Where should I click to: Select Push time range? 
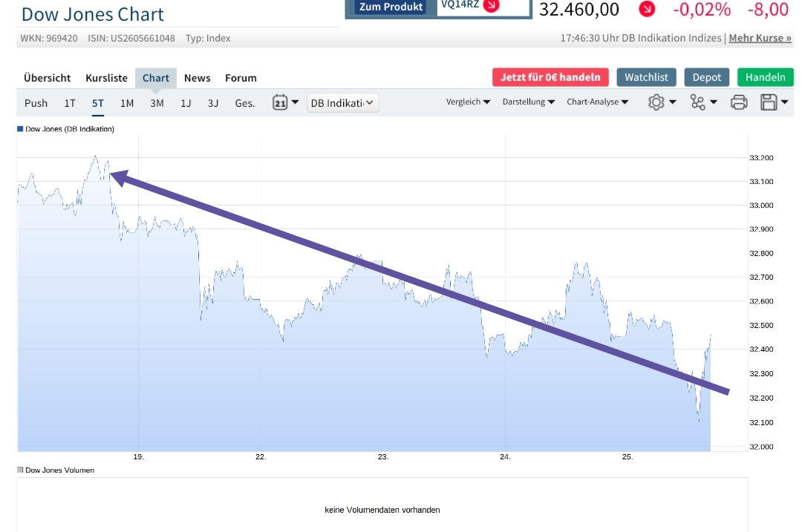pyautogui.click(x=36, y=102)
